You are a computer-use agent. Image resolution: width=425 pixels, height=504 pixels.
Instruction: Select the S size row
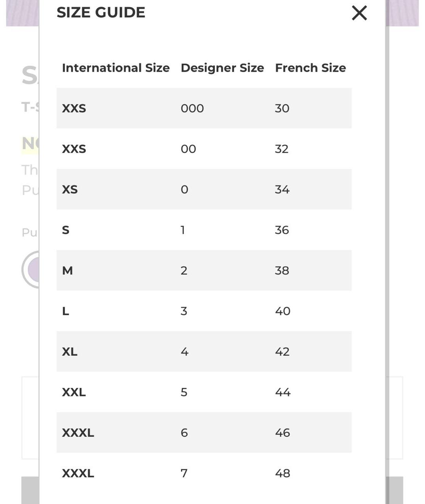(204, 230)
